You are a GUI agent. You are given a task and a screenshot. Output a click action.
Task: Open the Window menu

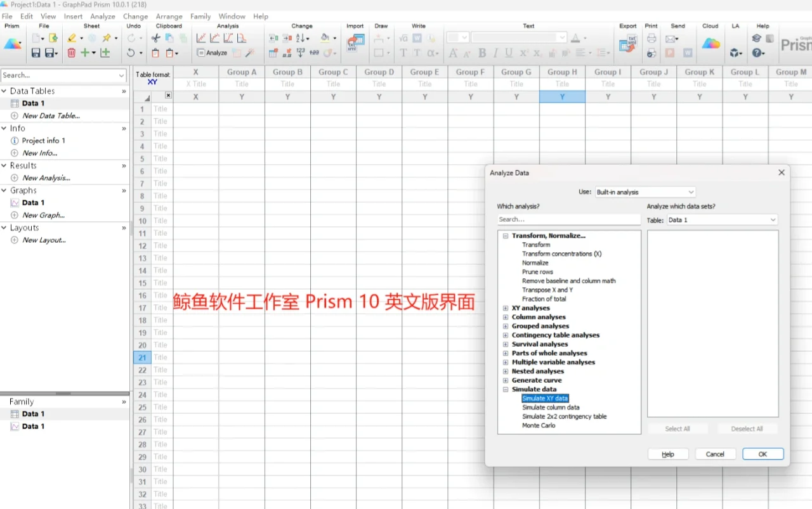(x=232, y=16)
